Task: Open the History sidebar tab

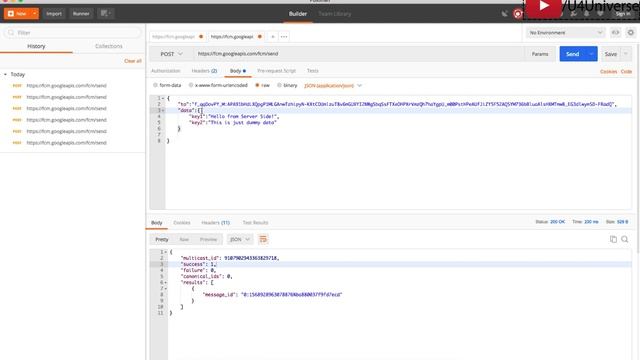Action: tap(36, 46)
